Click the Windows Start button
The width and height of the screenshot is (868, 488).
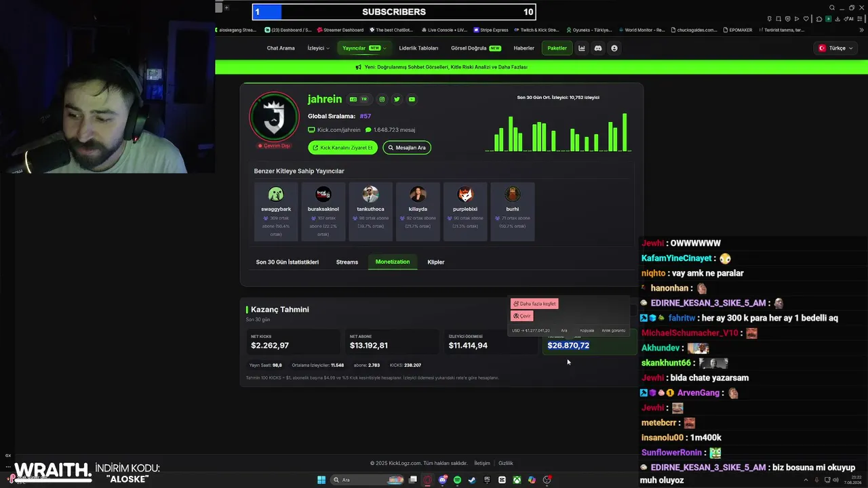click(321, 480)
